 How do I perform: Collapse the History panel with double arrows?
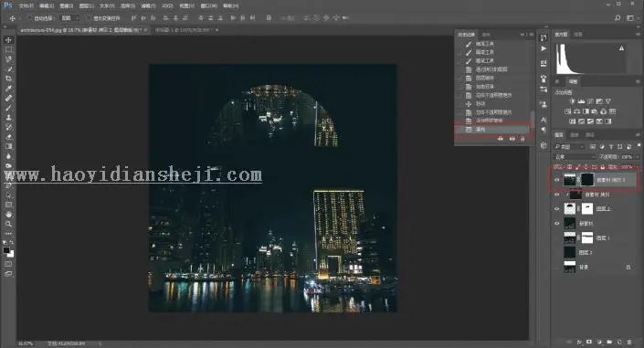click(x=523, y=35)
